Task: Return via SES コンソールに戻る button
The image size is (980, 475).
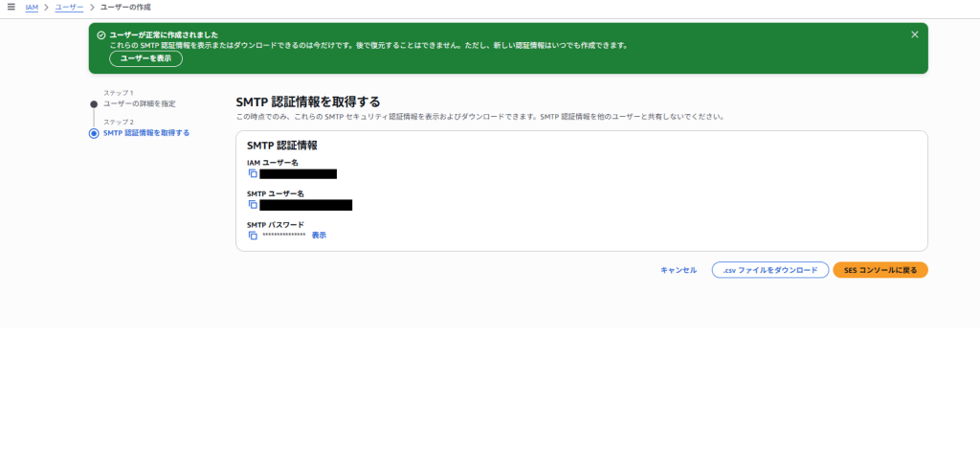Action: (880, 270)
